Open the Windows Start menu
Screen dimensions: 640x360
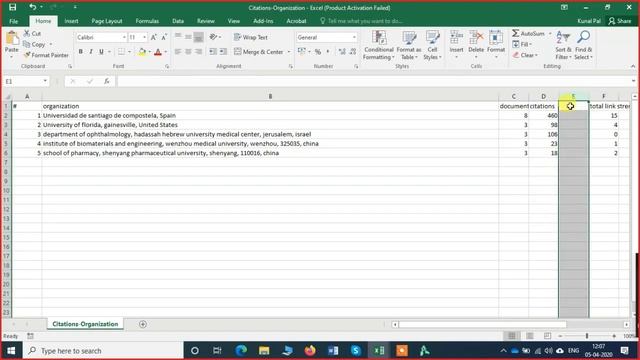click(x=11, y=351)
